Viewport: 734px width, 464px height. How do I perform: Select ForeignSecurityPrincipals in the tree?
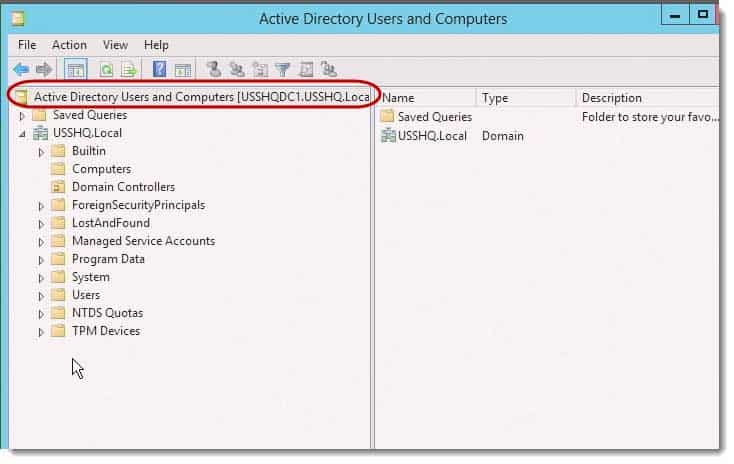[x=139, y=205]
